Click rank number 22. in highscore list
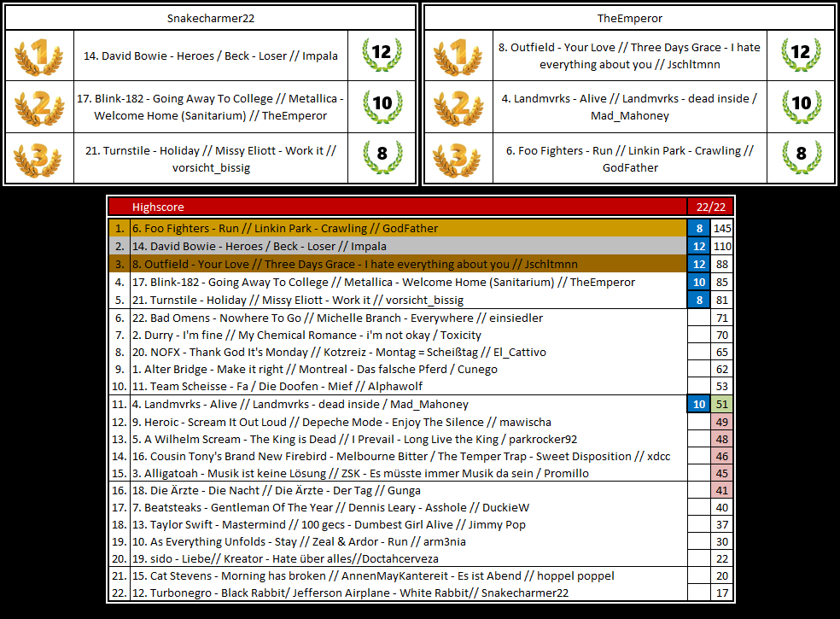Viewport: 840px width, 619px height. coord(120,593)
